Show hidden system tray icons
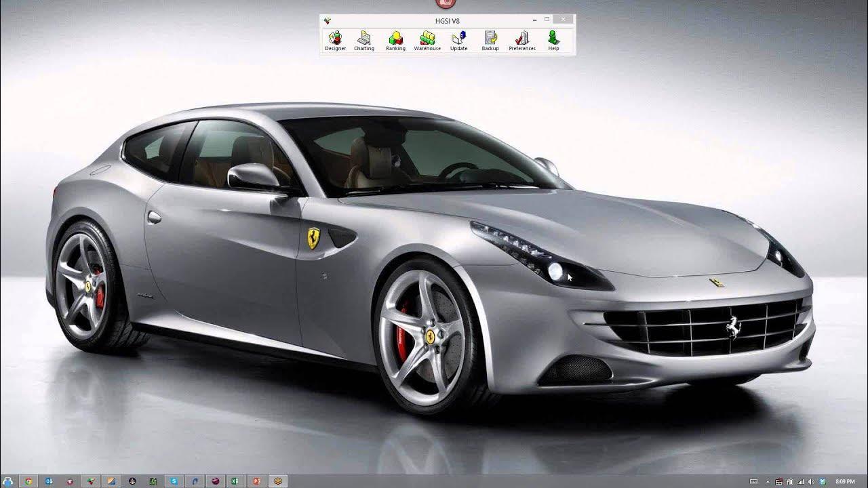Viewport: 868px width, 488px height. coord(768,482)
